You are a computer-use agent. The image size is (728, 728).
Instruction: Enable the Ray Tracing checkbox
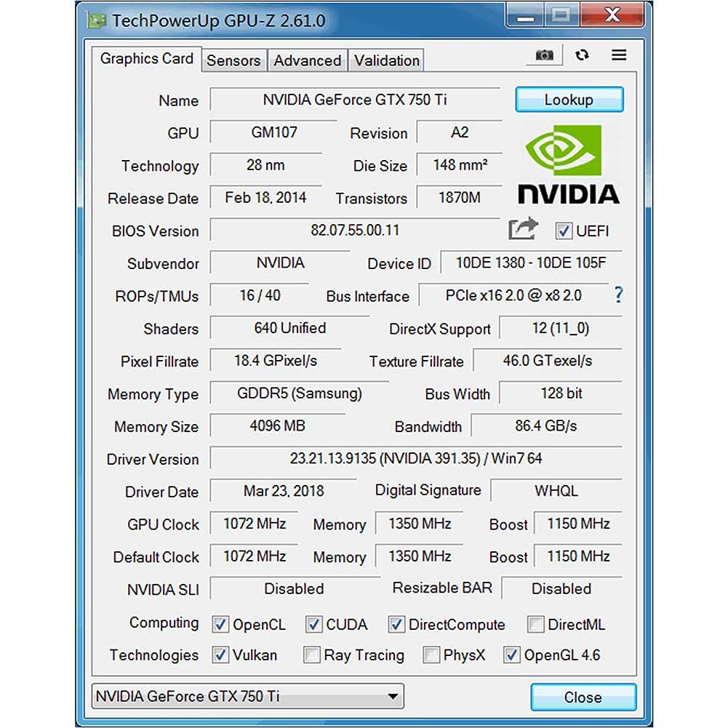click(x=311, y=655)
